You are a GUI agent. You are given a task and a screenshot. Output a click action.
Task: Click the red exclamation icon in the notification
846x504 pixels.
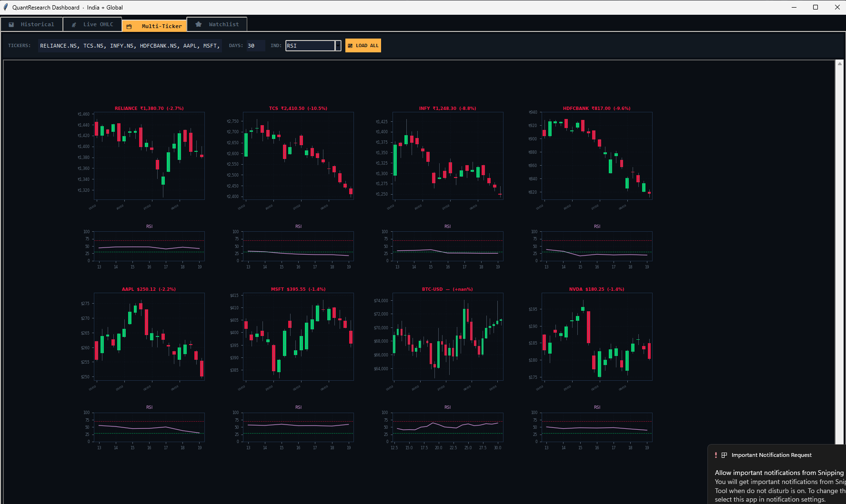[715, 455]
